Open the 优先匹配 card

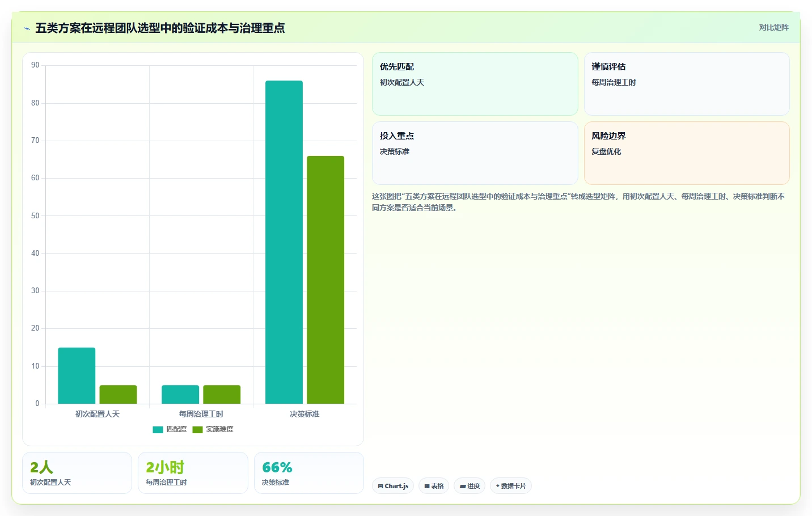point(475,84)
